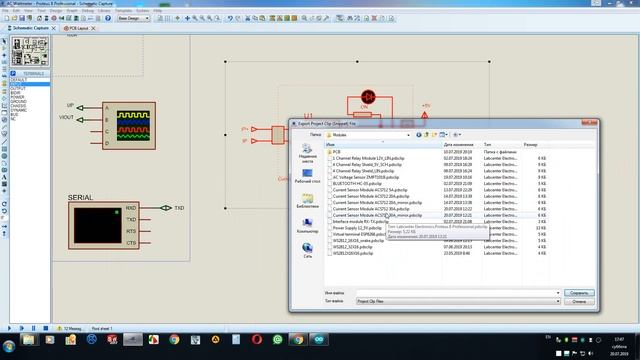
Task: Open the Computer shortcut in the places sidebar
Action: tap(307, 226)
